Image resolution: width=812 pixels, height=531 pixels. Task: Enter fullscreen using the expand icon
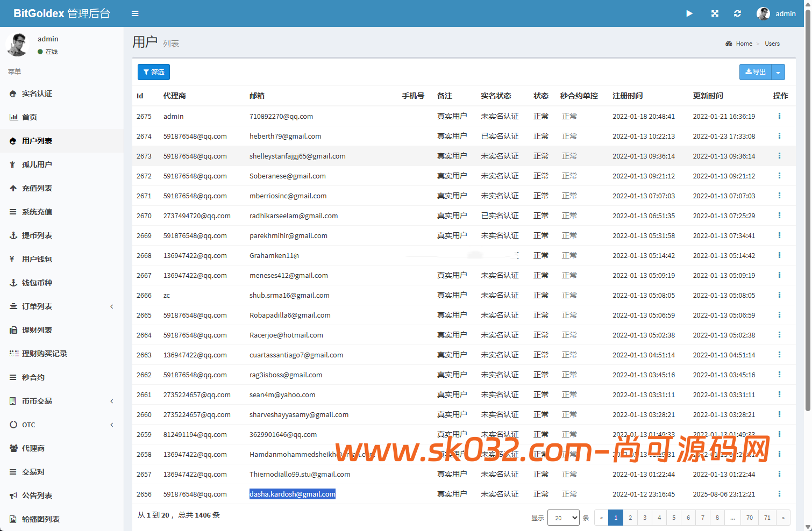pyautogui.click(x=714, y=13)
